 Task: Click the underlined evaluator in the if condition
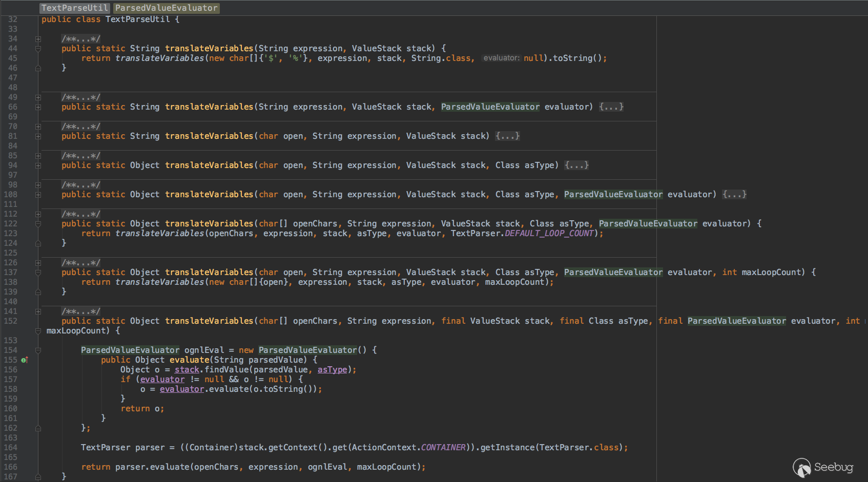pyautogui.click(x=162, y=380)
